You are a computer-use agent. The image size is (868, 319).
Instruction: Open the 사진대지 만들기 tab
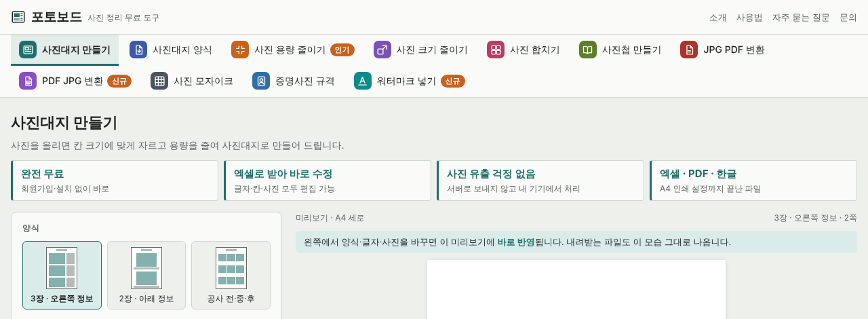tap(64, 50)
